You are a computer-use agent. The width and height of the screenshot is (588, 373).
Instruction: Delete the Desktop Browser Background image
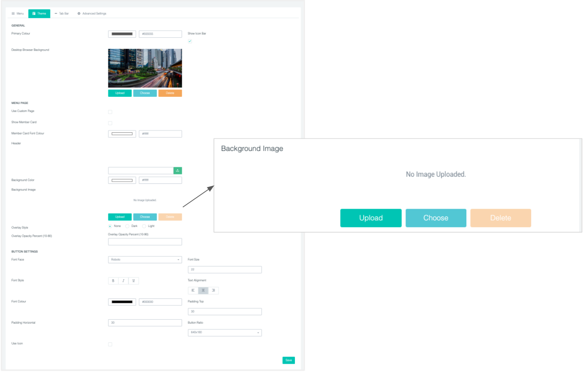pyautogui.click(x=170, y=93)
